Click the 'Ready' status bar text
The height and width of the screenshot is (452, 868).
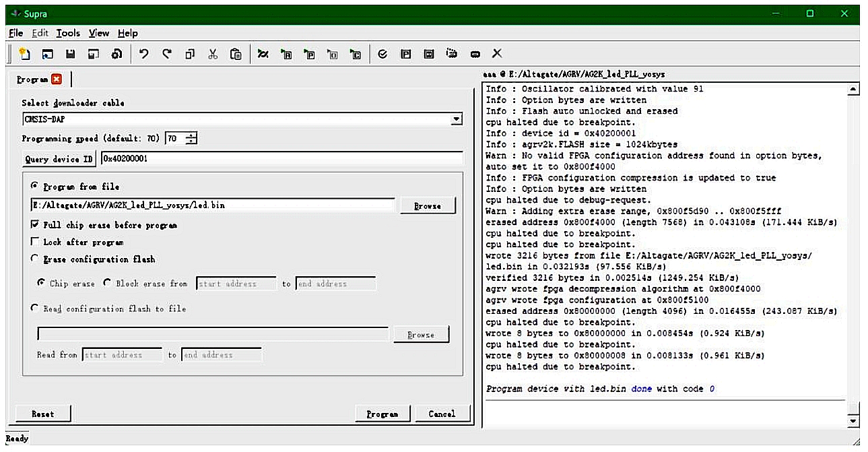[x=17, y=439]
